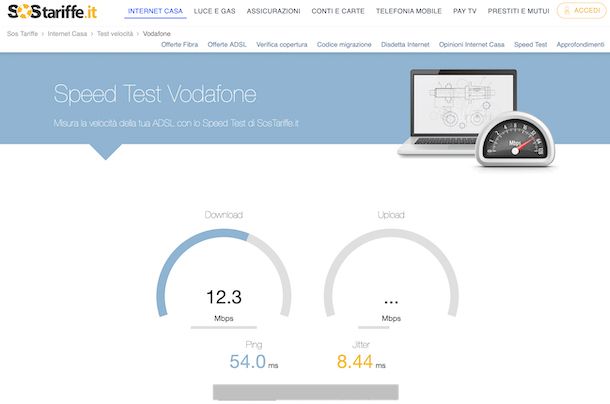Image resolution: width=610 pixels, height=404 pixels.
Task: Click the Download label
Action: click(224, 215)
